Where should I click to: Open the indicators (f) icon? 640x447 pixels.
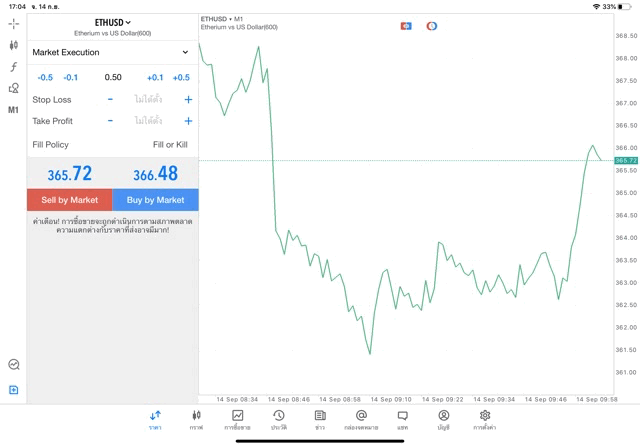coord(13,67)
